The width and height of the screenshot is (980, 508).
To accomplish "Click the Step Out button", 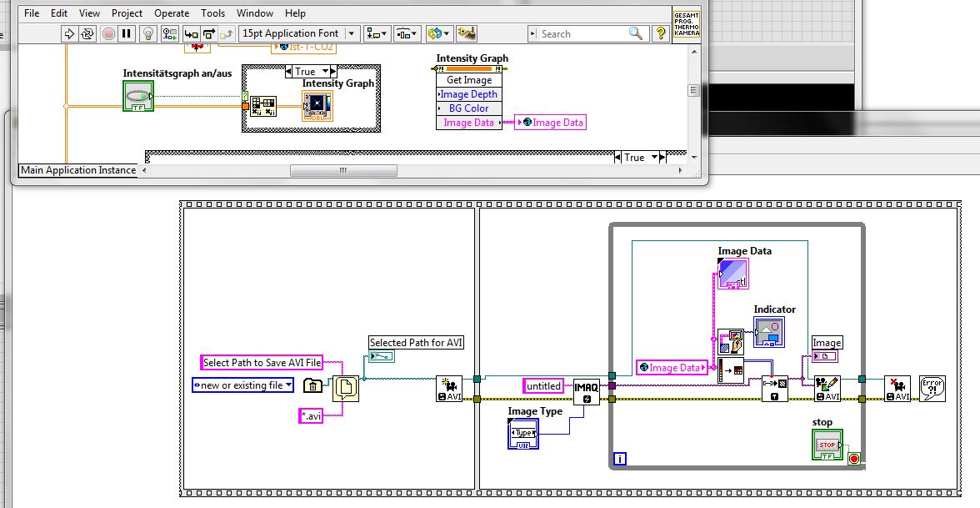I will pos(227,33).
